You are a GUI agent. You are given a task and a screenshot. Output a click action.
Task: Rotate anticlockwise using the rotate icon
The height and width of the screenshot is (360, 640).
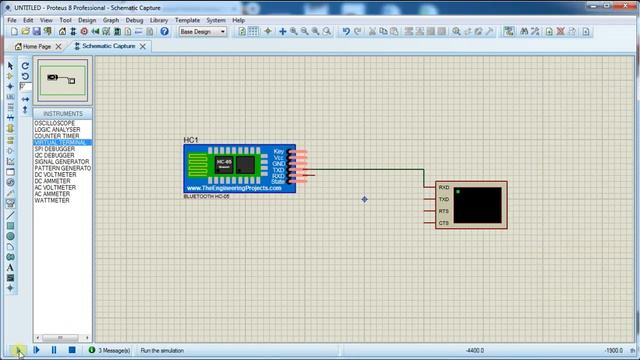[x=25, y=76]
